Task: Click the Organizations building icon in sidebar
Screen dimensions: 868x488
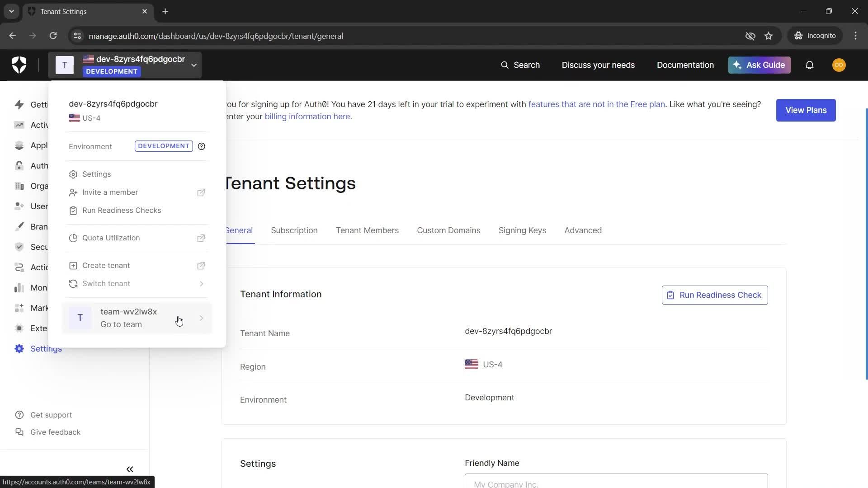Action: tap(19, 186)
